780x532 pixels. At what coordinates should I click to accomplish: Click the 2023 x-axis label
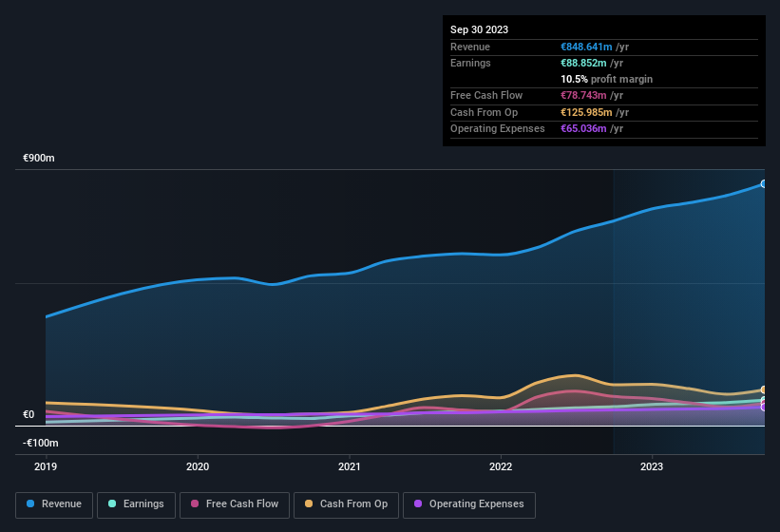point(652,466)
